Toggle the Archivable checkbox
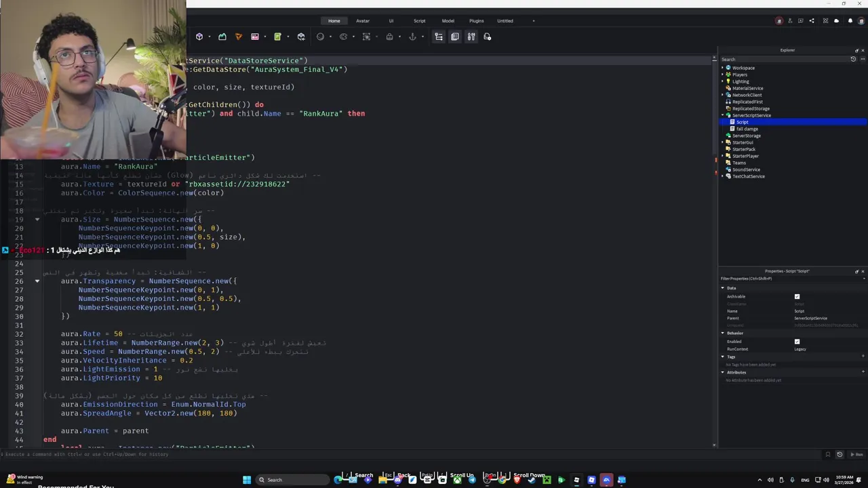 (x=797, y=296)
